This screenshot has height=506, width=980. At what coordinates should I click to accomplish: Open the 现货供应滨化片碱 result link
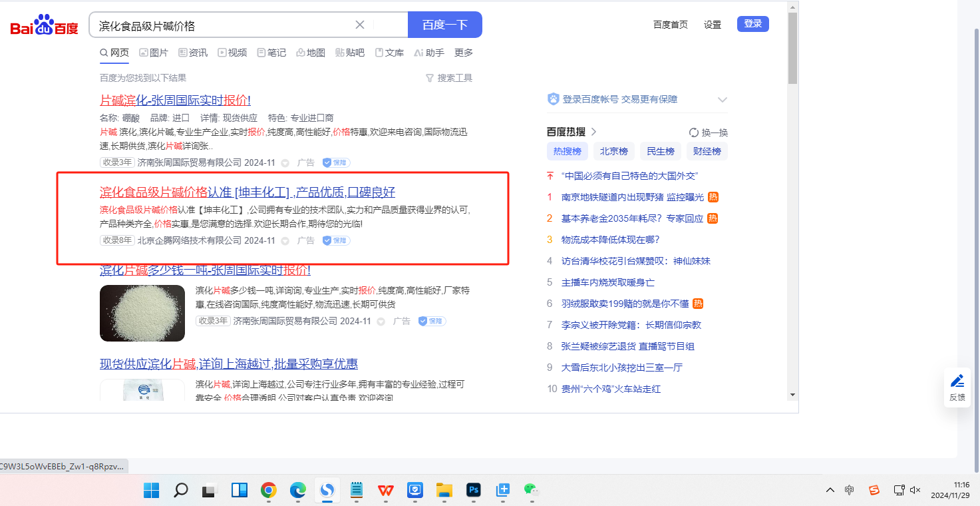click(x=229, y=364)
